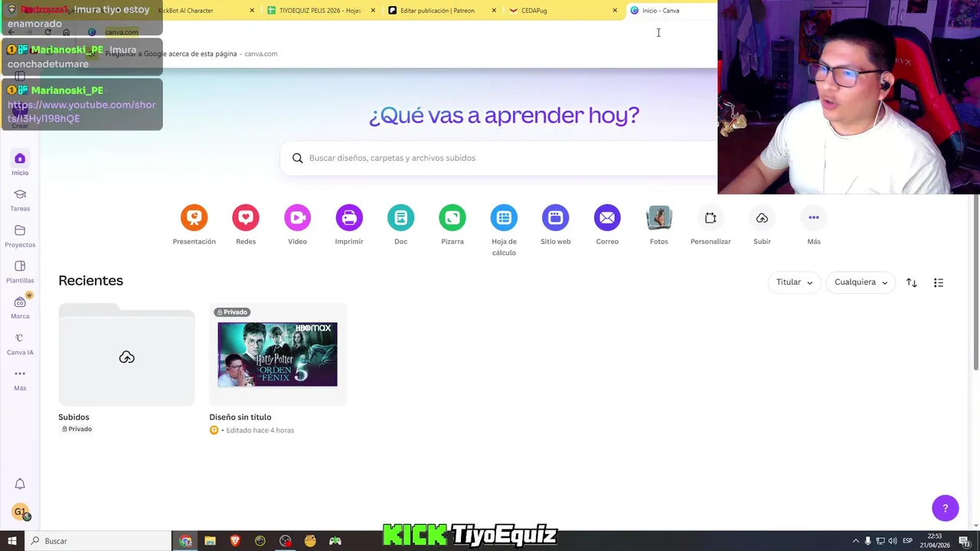Choose Personalizar custom size
This screenshot has width=980, height=551.
710,218
